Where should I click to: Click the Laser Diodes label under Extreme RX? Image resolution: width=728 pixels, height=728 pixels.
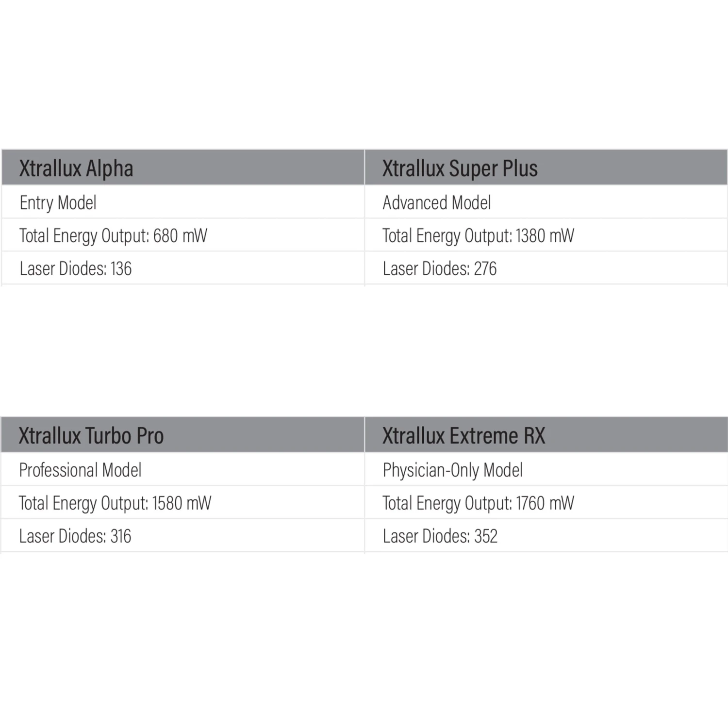[426, 536]
